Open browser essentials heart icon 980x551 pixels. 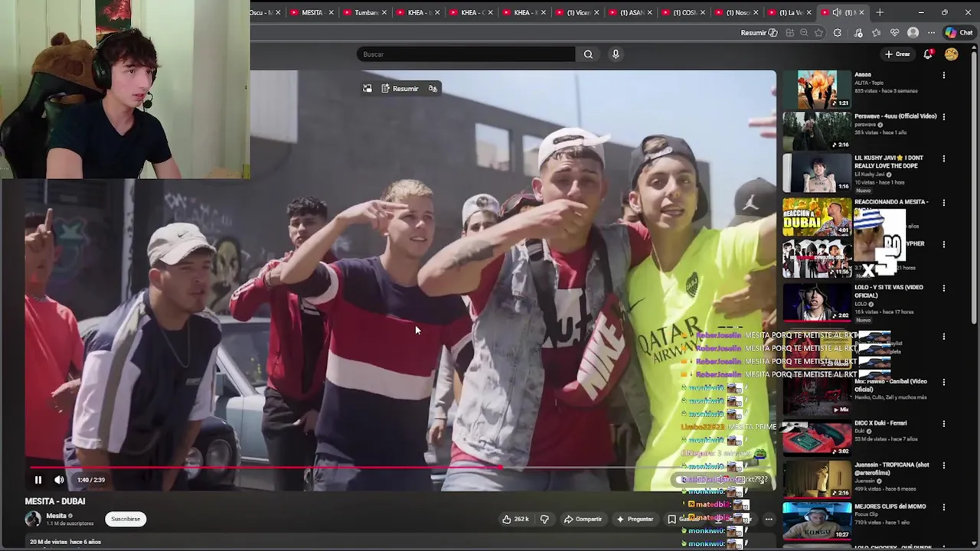tap(894, 33)
